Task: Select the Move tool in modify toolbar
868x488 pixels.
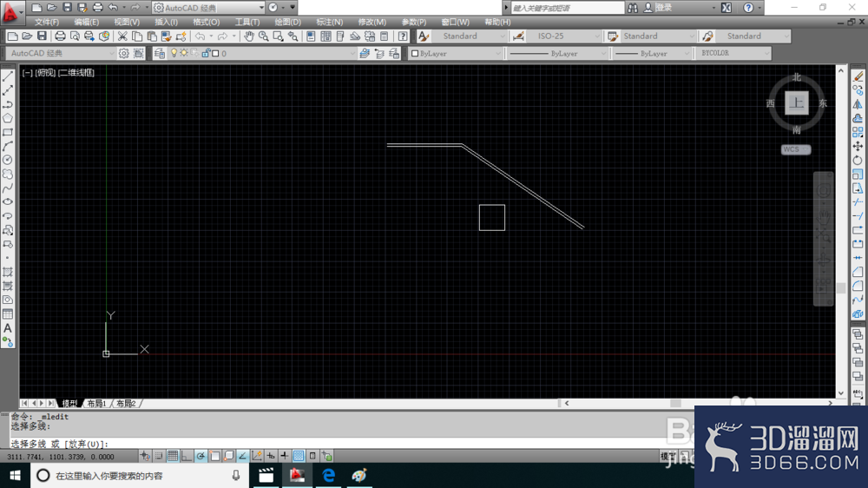Action: click(858, 146)
